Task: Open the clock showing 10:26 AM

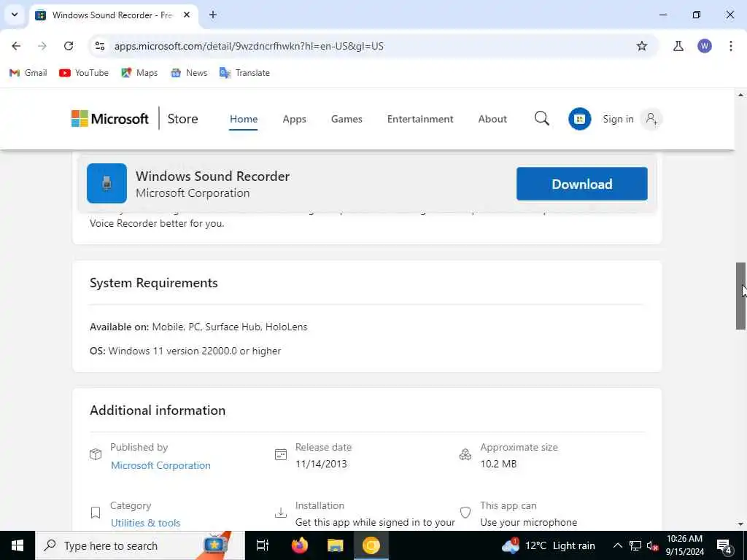Action: pyautogui.click(x=684, y=545)
